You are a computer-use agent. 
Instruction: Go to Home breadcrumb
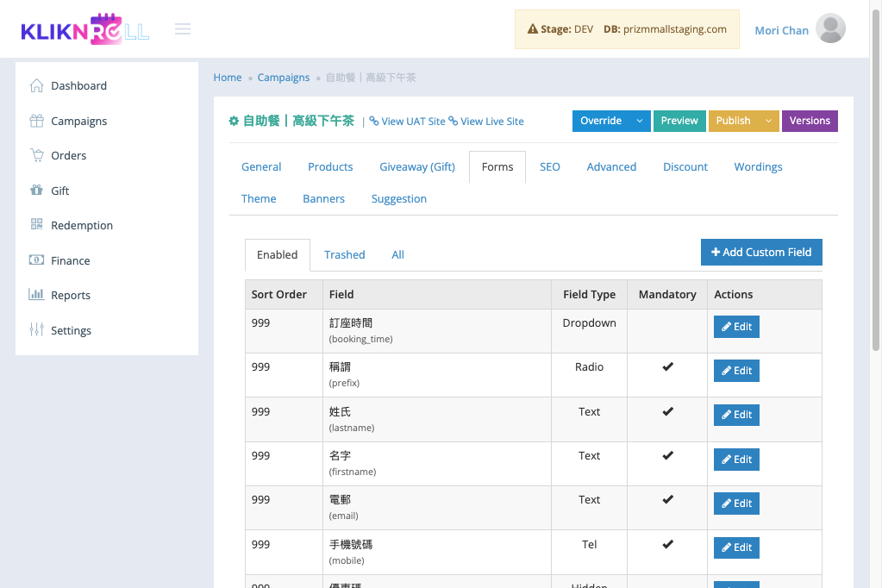228,78
